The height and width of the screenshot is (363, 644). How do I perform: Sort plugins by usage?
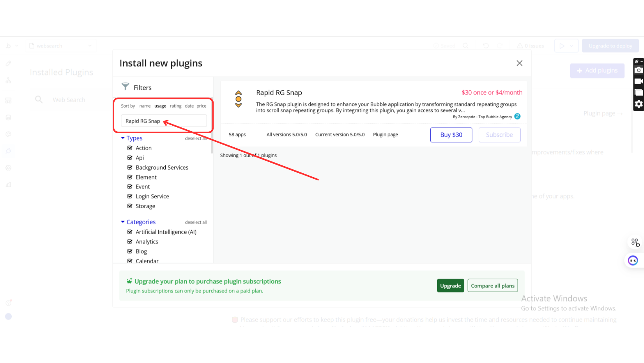pos(160,106)
